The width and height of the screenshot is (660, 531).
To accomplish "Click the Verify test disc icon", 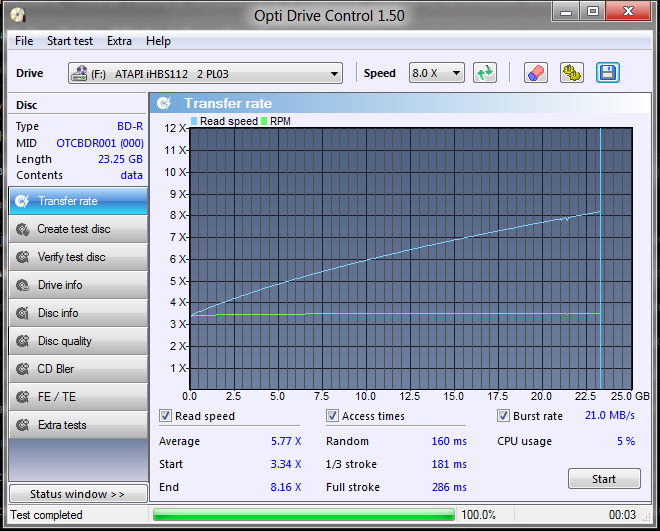I will [22, 257].
